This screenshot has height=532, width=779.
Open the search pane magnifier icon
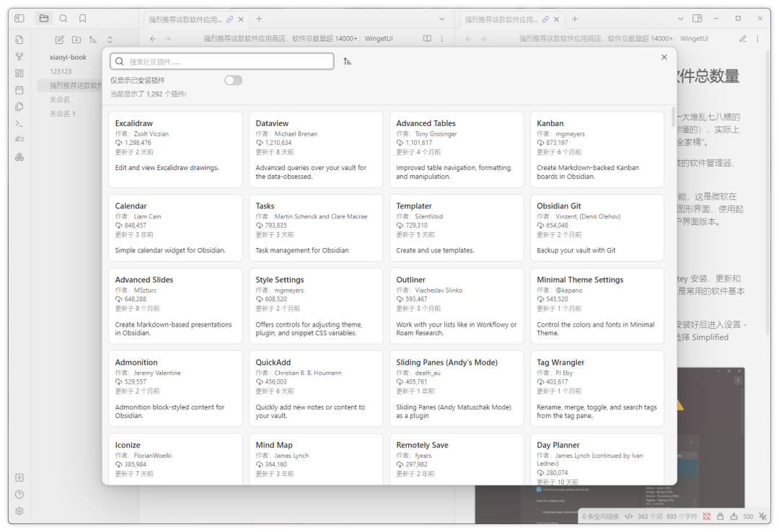[x=63, y=18]
